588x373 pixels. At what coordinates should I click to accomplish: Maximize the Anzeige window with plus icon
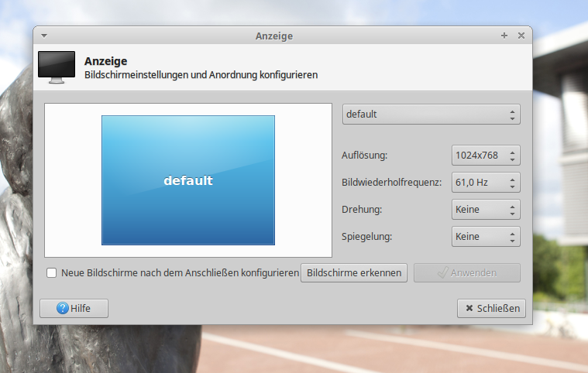[x=504, y=36]
